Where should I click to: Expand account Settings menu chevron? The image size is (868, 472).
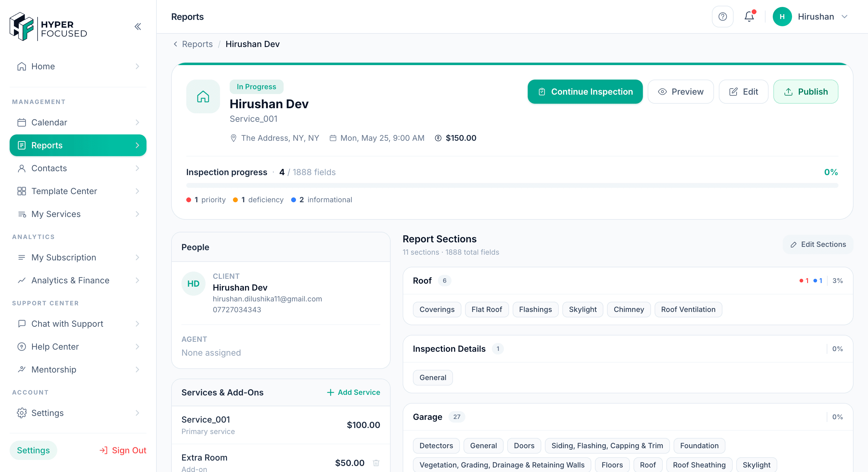click(137, 413)
